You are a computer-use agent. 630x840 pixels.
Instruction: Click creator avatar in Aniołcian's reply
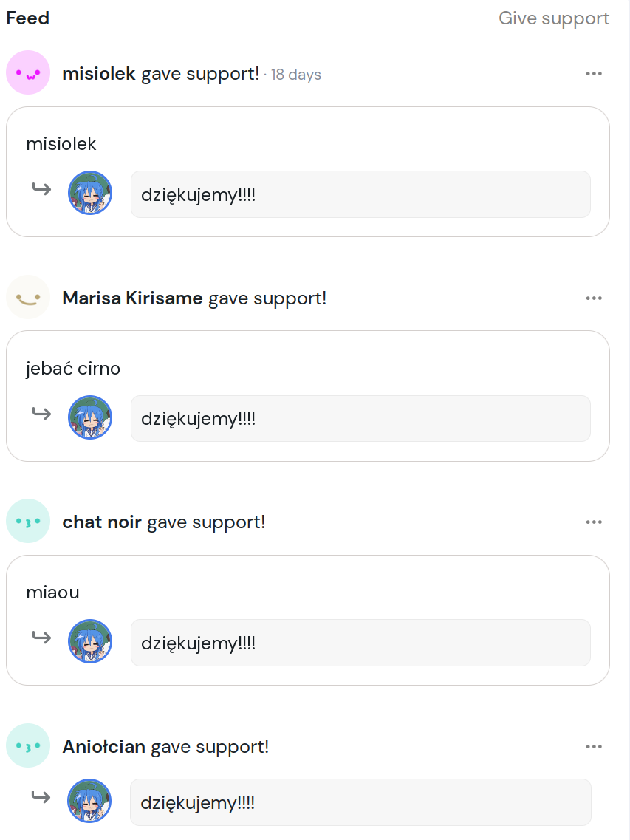(x=89, y=801)
